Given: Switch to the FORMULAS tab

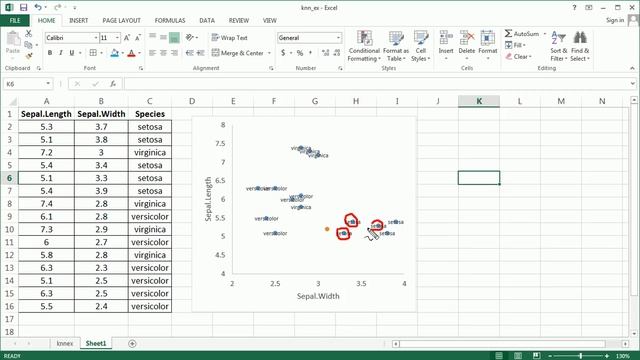Looking at the screenshot, I should pyautogui.click(x=170, y=20).
